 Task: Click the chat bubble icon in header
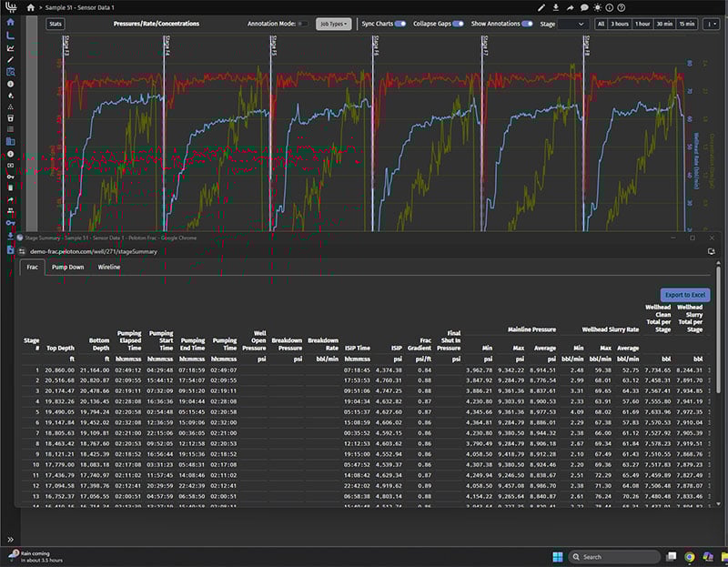pyautogui.click(x=583, y=7)
